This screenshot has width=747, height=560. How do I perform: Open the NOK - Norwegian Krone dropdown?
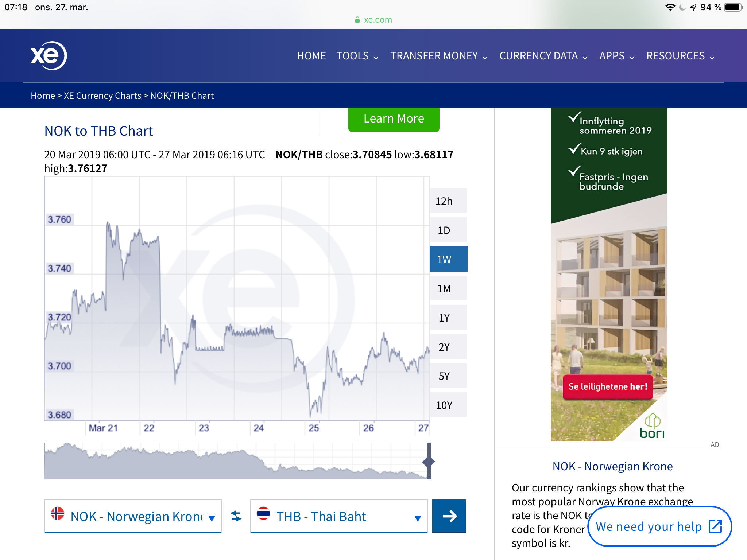point(133,516)
